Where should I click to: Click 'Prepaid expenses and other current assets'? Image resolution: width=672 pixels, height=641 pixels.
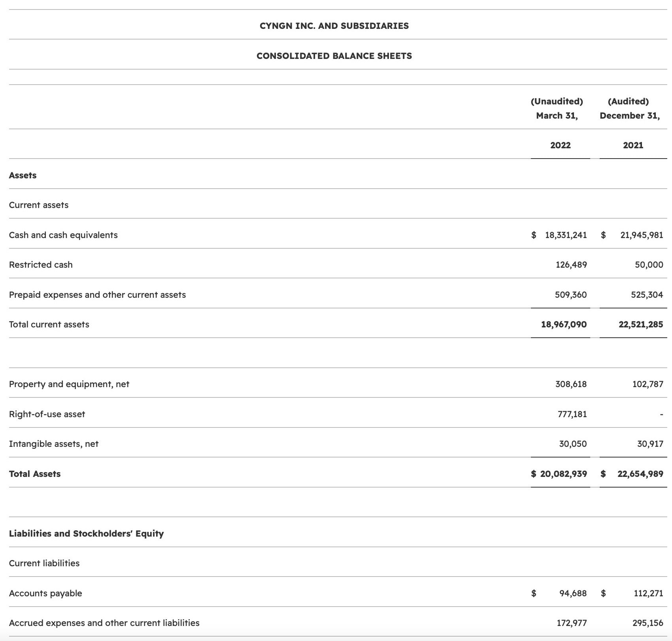tap(97, 295)
